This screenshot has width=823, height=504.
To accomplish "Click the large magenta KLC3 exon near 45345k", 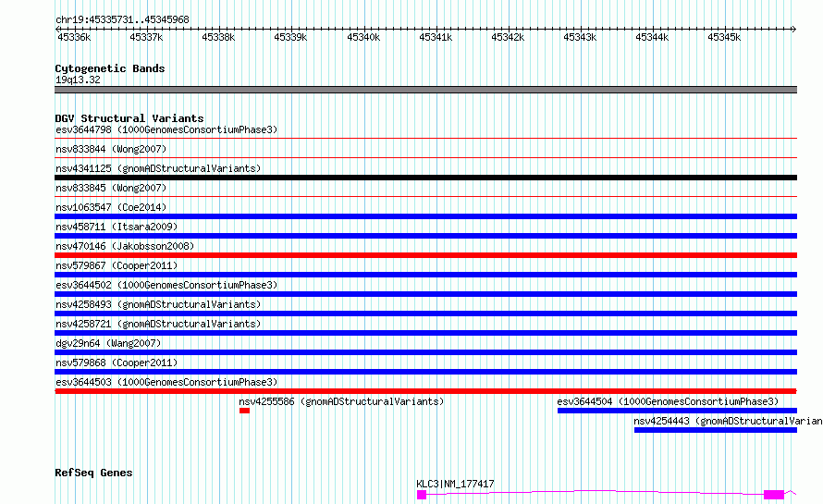I will pyautogui.click(x=774, y=495).
